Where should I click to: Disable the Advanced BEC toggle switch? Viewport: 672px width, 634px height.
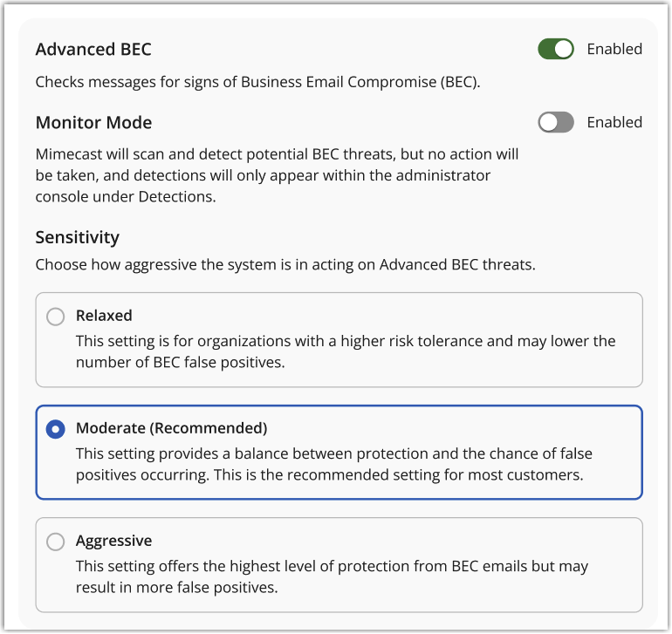click(556, 49)
